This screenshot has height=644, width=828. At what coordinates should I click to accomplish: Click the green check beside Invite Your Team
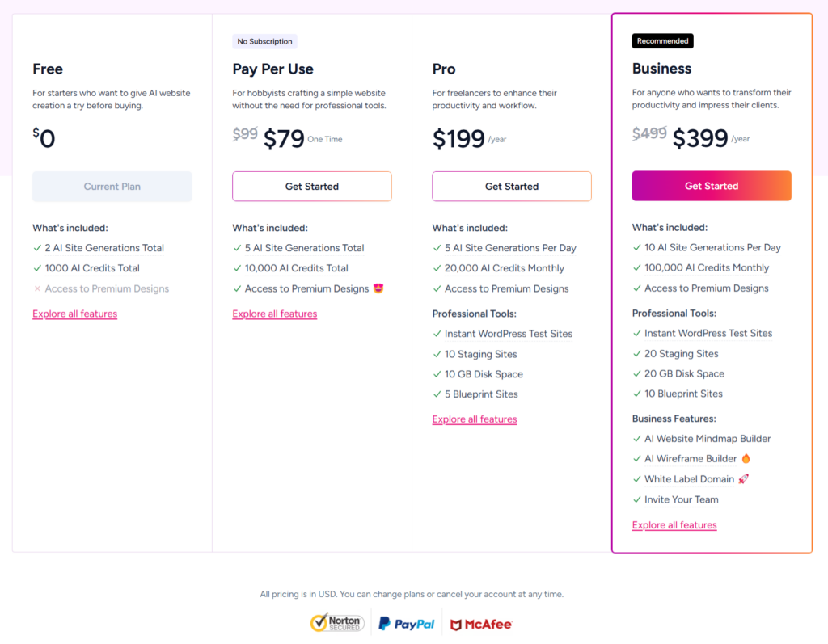[636, 499]
